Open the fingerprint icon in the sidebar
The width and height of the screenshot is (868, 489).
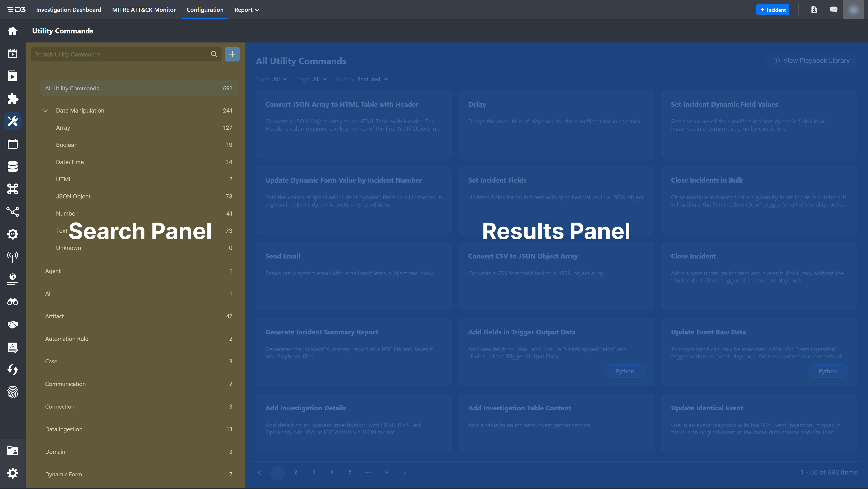[x=12, y=392]
